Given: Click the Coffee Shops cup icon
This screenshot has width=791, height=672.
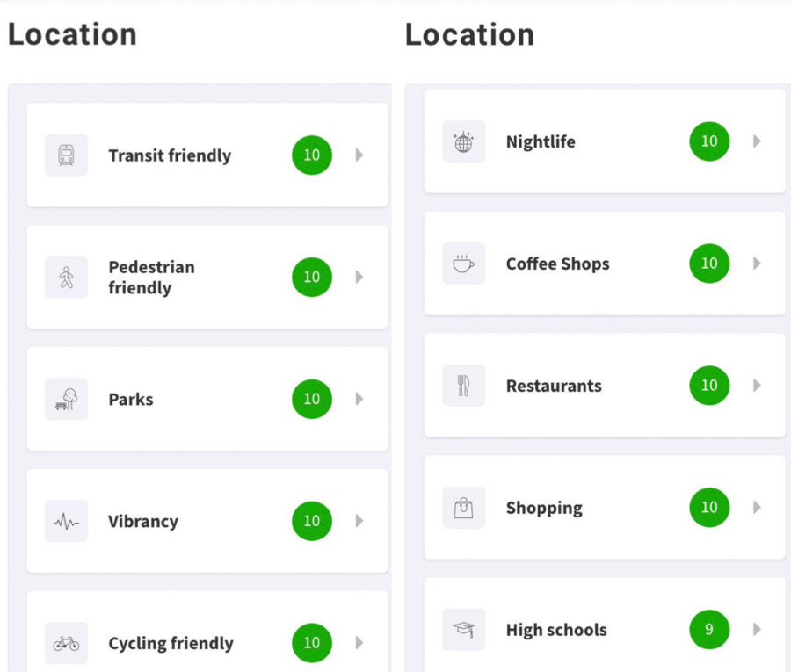Looking at the screenshot, I should pyautogui.click(x=464, y=264).
